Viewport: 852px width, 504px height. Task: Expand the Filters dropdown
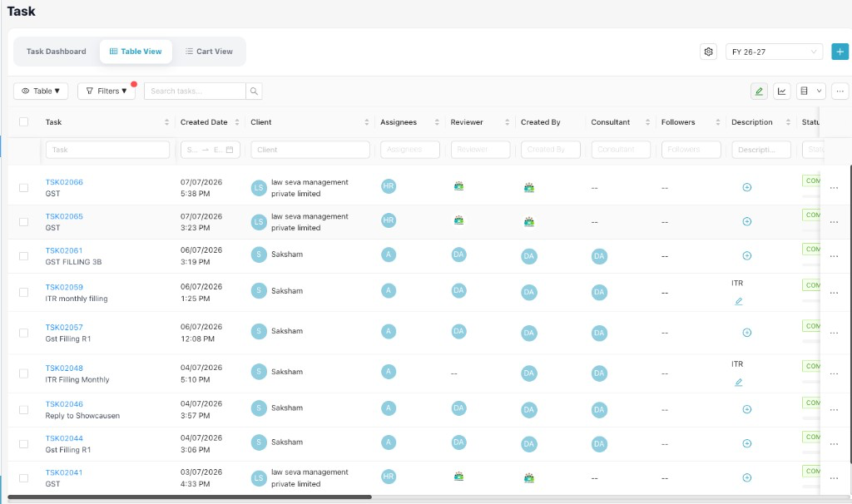[x=106, y=91]
